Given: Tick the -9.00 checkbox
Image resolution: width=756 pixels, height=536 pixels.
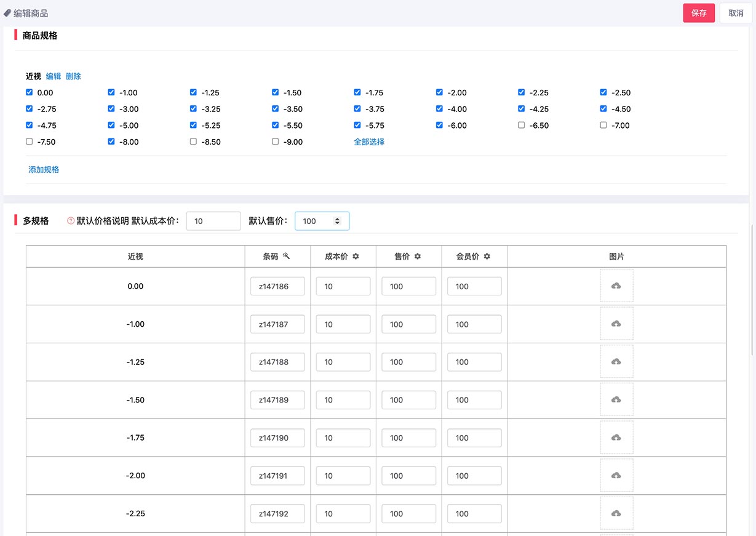Looking at the screenshot, I should (276, 142).
